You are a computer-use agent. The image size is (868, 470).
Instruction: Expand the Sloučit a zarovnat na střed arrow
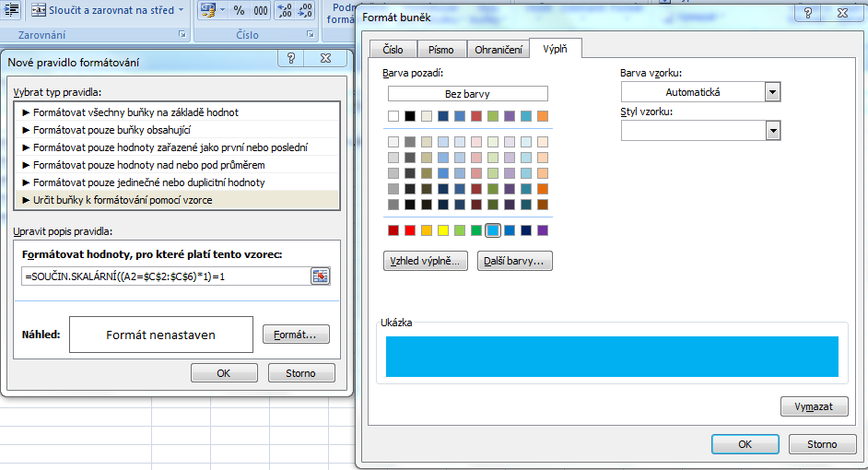pos(181,10)
